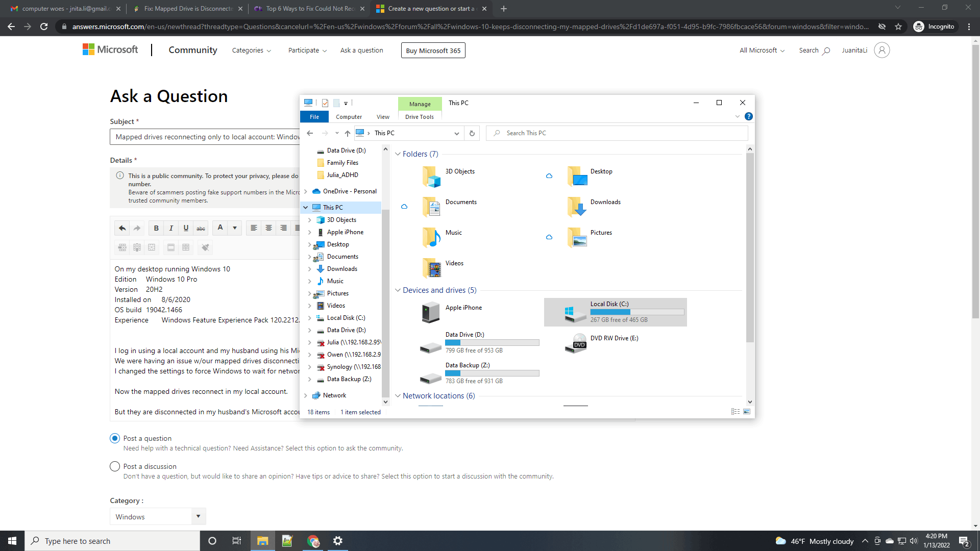Viewport: 980px width, 551px height.
Task: Select the Post a discussion radio button
Action: (115, 466)
